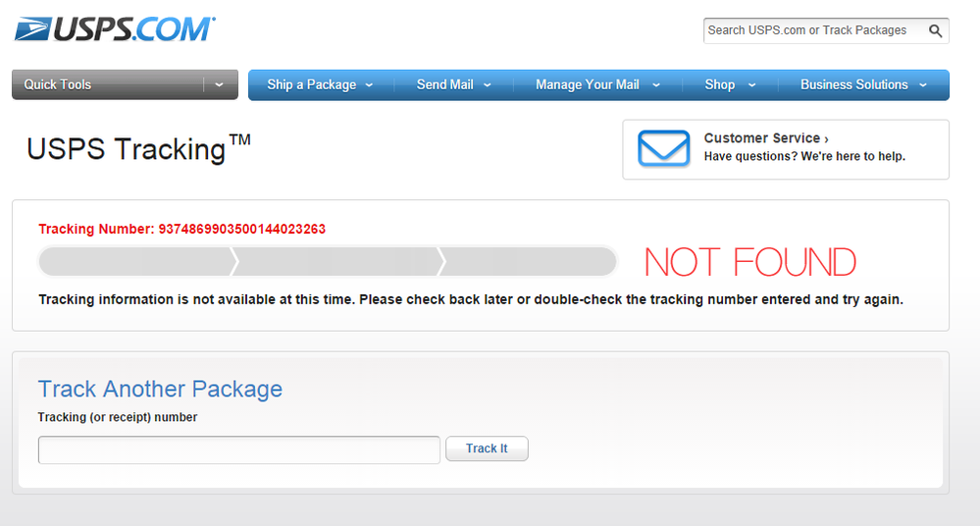980x526 pixels.
Task: Click the Track It button
Action: pos(487,448)
